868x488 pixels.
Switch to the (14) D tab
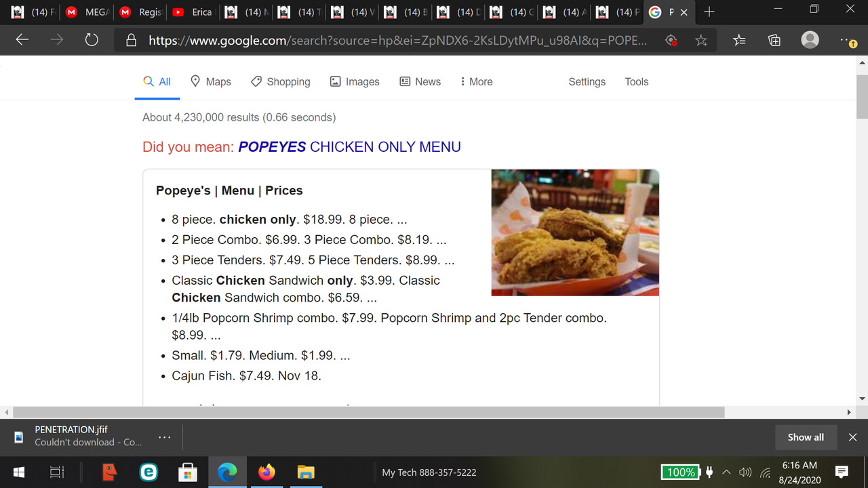[458, 12]
